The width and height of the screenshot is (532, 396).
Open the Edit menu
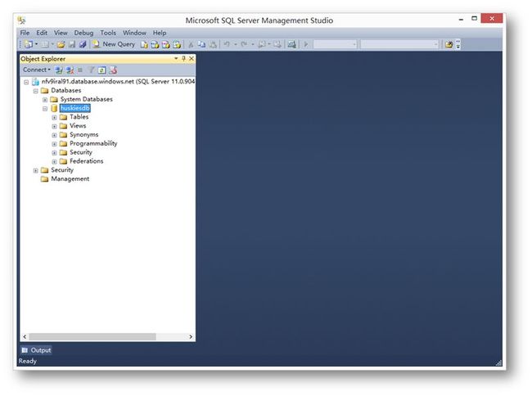42,33
